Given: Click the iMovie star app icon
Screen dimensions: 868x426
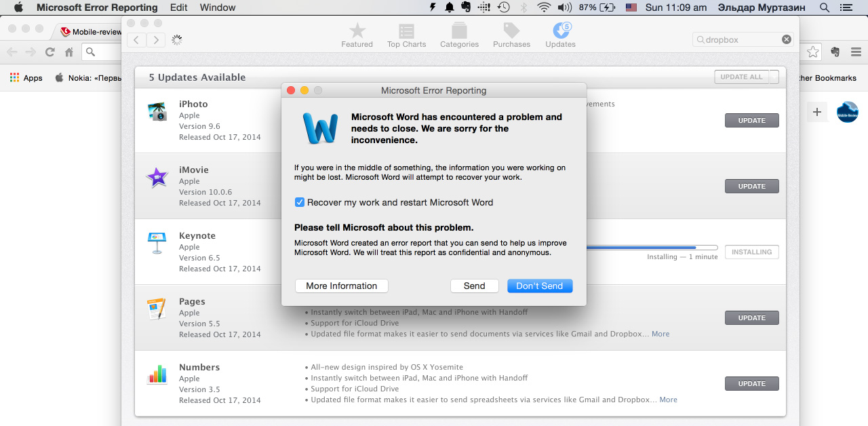Looking at the screenshot, I should pos(157,177).
